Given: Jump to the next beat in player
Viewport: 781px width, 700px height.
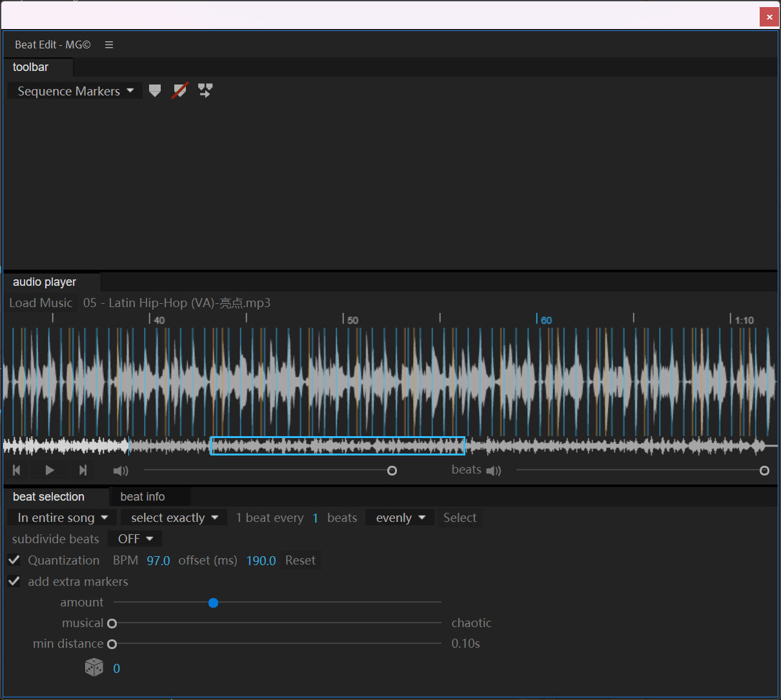Looking at the screenshot, I should pos(83,470).
